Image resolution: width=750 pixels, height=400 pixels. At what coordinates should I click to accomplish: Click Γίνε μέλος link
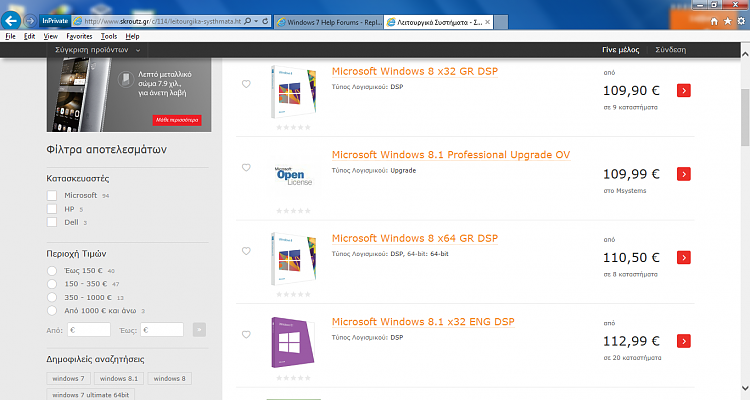point(620,50)
